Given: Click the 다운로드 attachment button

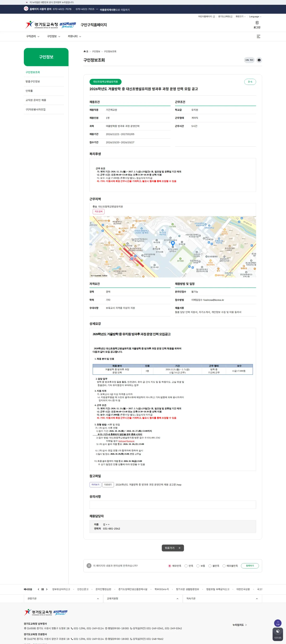Looking at the screenshot, I should [108, 485].
